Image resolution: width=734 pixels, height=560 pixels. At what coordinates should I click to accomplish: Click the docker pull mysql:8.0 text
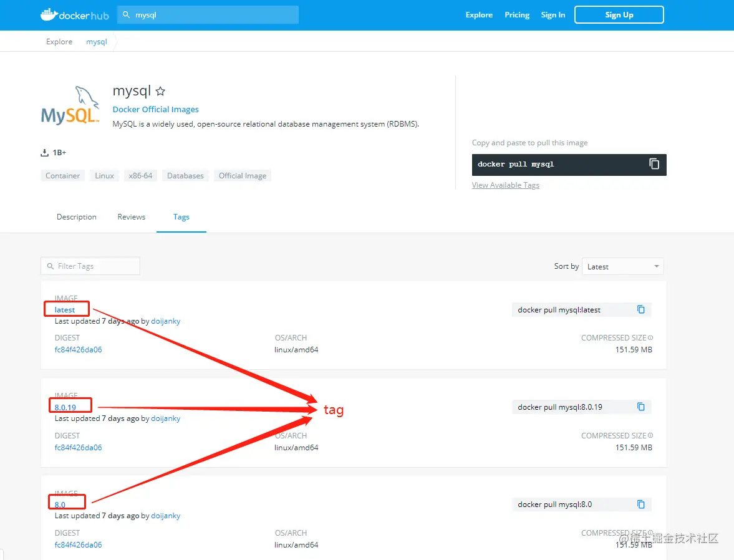(x=555, y=504)
